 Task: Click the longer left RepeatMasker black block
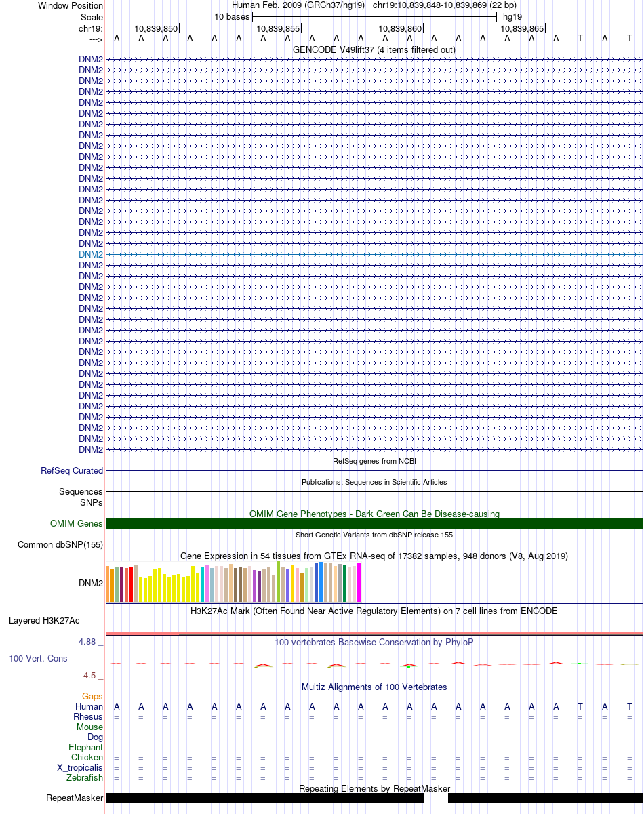point(265,798)
